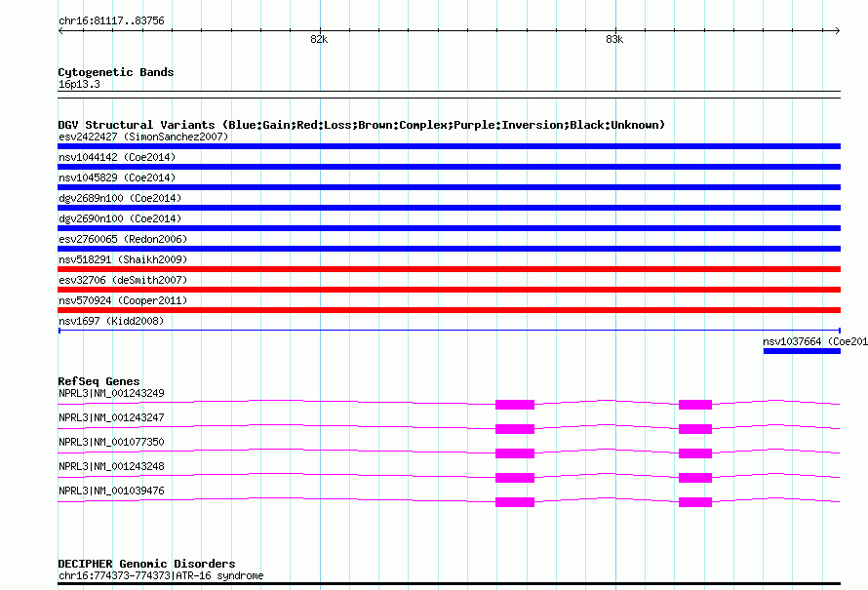868x590 pixels.
Task: Open the dgv2689n100 (Coe2014) variant label
Action: (120, 198)
